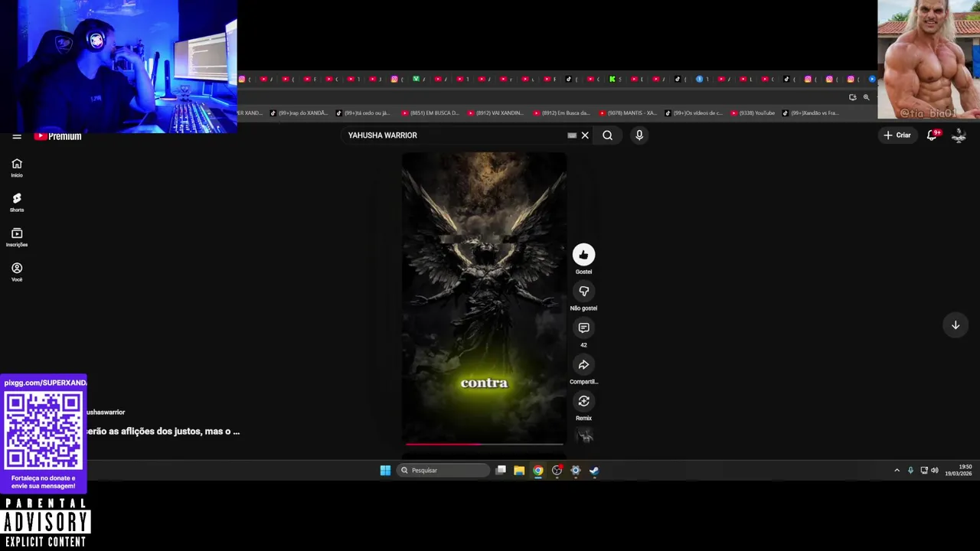Click the browser zoom magnifier icon
This screenshot has height=551, width=980.
pyautogui.click(x=866, y=97)
